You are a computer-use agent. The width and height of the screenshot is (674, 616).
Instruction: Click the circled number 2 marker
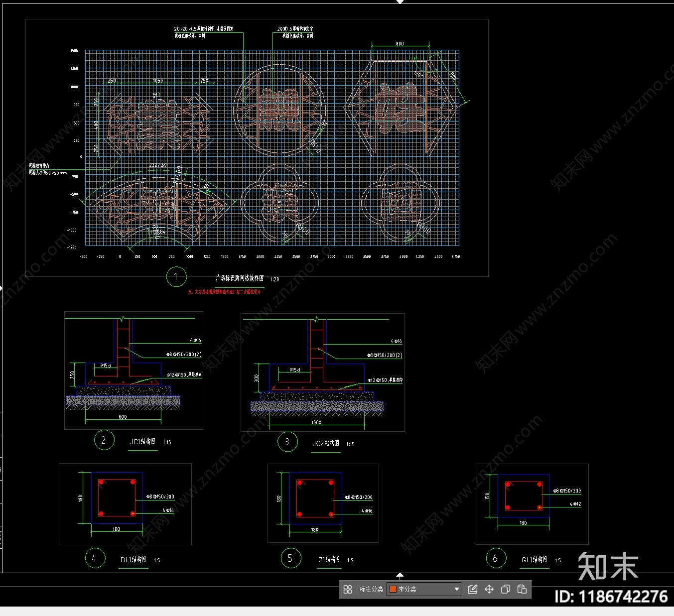104,440
